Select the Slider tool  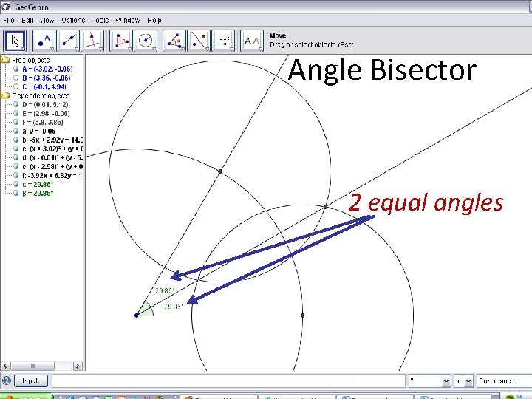[224, 41]
